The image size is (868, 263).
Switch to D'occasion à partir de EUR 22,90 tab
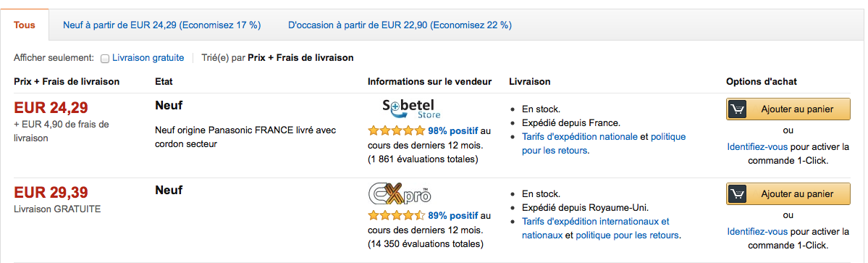(400, 25)
